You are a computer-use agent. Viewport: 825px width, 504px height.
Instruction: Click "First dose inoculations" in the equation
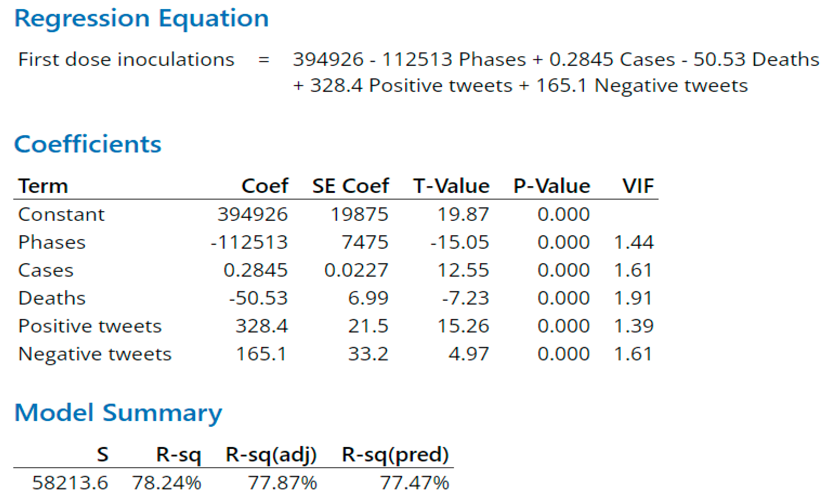pyautogui.click(x=126, y=60)
